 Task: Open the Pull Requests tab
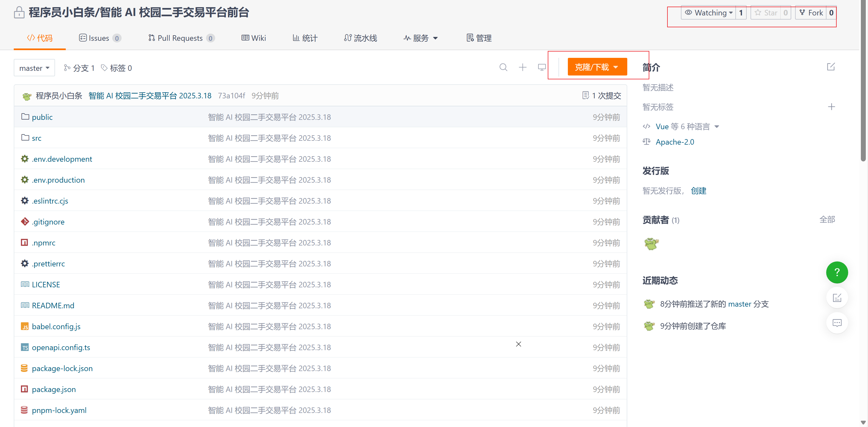click(180, 38)
